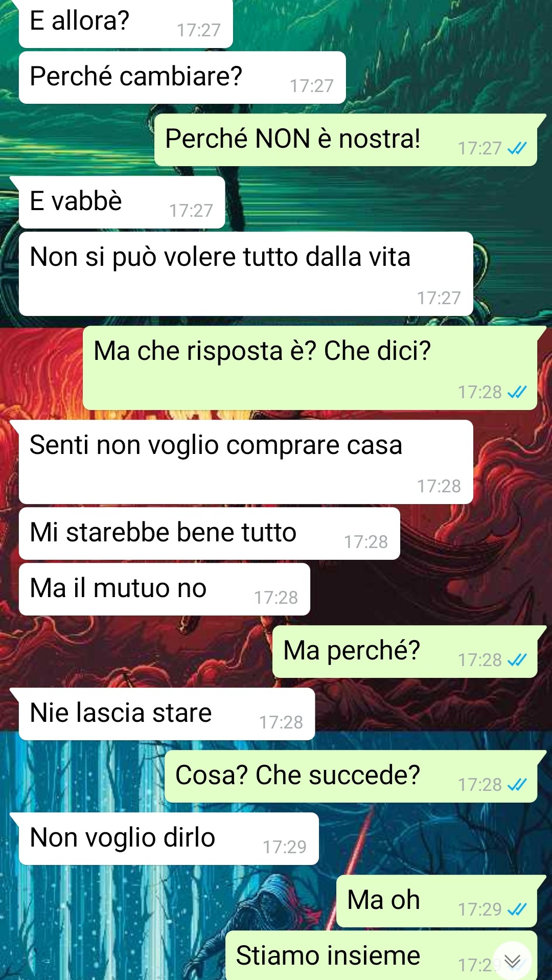
Task: Tap 17:29 timestamp on 'Non voglio dirlo'
Action: click(x=285, y=847)
